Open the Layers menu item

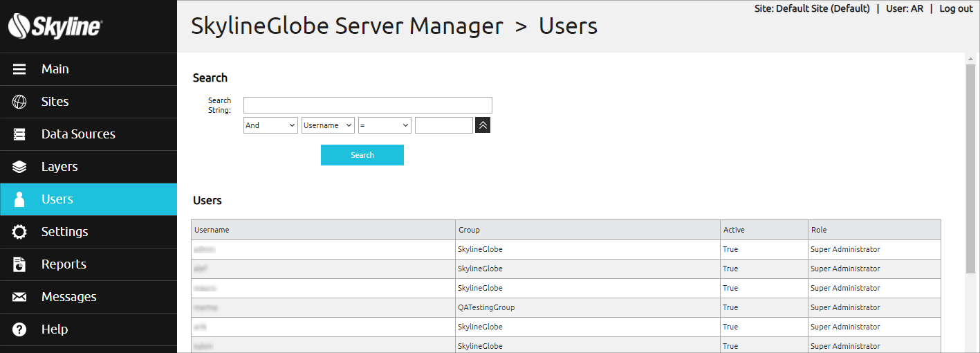[89, 167]
